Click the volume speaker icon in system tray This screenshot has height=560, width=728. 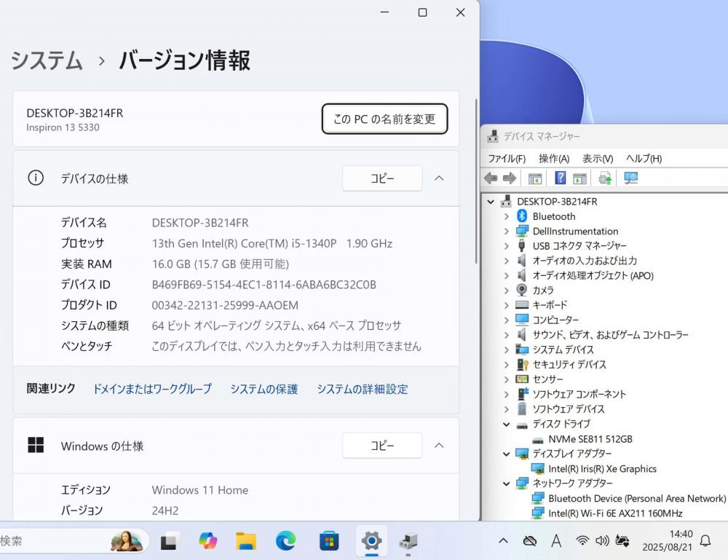click(602, 540)
